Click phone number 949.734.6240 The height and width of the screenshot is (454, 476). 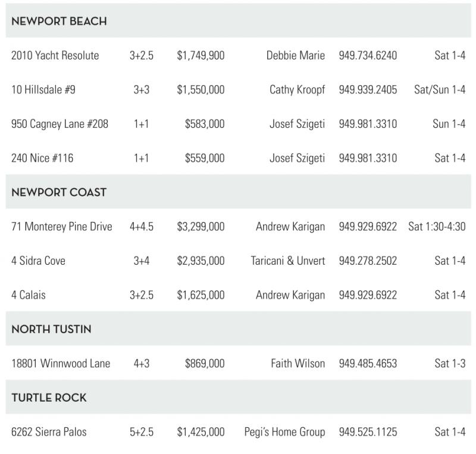click(368, 56)
